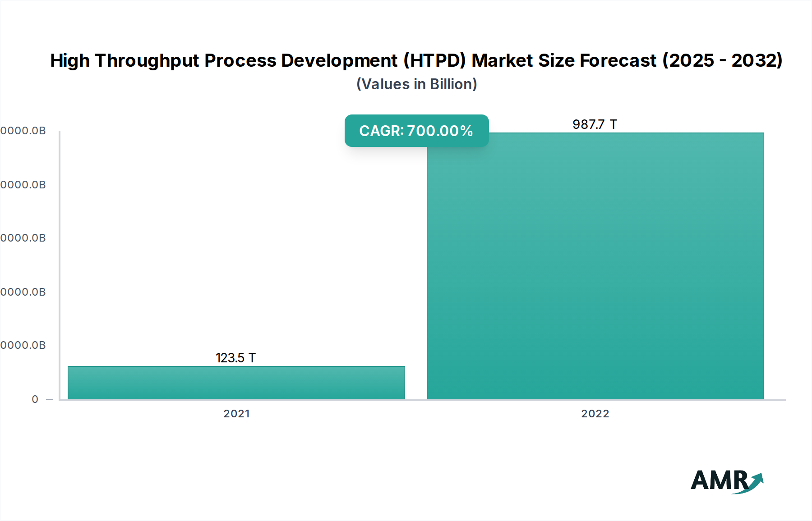Click the 2022 x-axis label
The width and height of the screenshot is (812, 521).
tap(595, 414)
